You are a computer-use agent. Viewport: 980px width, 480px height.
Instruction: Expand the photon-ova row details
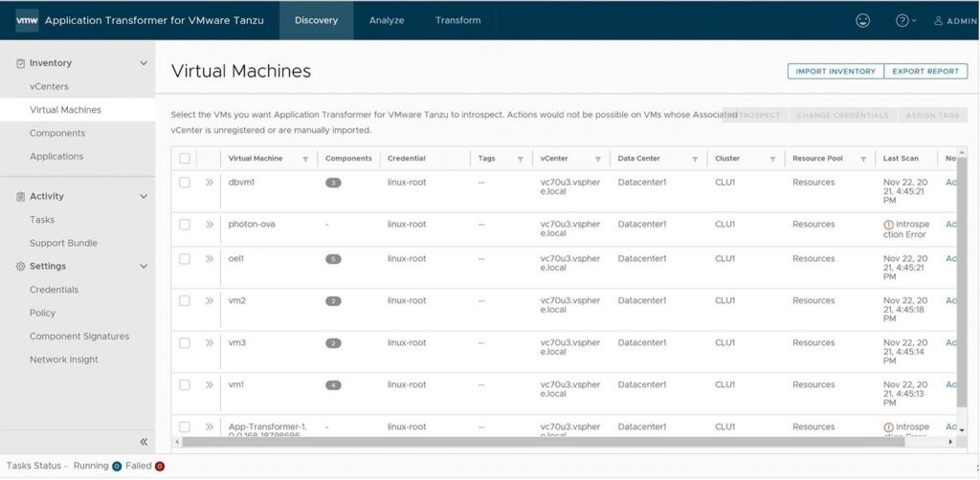210,224
